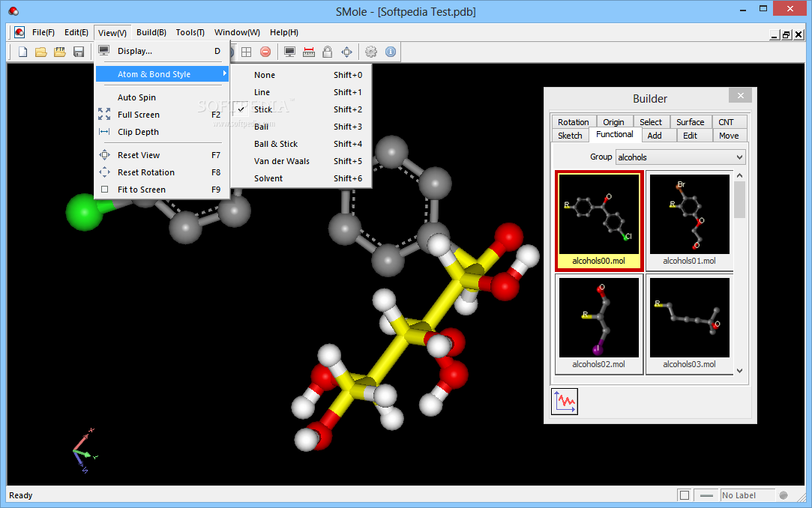Click restore button of inner document window

786,34
